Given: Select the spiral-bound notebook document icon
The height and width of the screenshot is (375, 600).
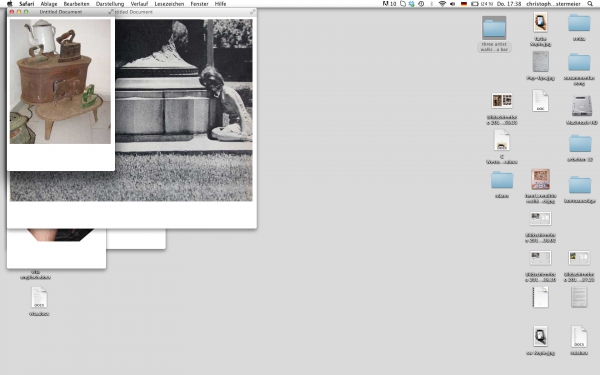Looking at the screenshot, I should [x=540, y=297].
